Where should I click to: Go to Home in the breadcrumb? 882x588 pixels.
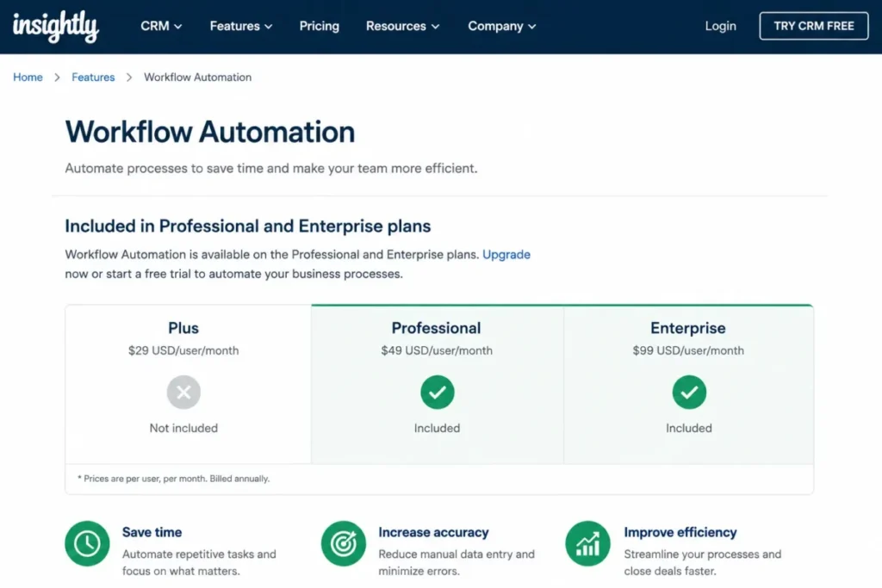coord(28,77)
